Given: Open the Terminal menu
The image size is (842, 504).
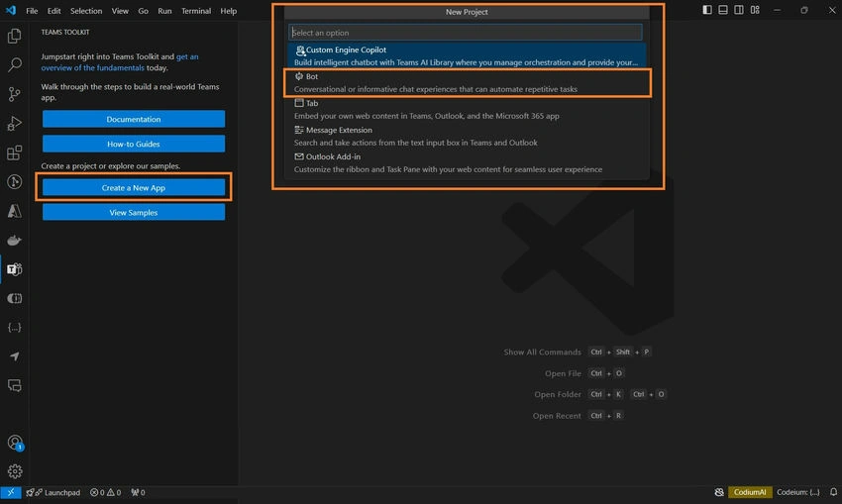Looking at the screenshot, I should [x=196, y=11].
